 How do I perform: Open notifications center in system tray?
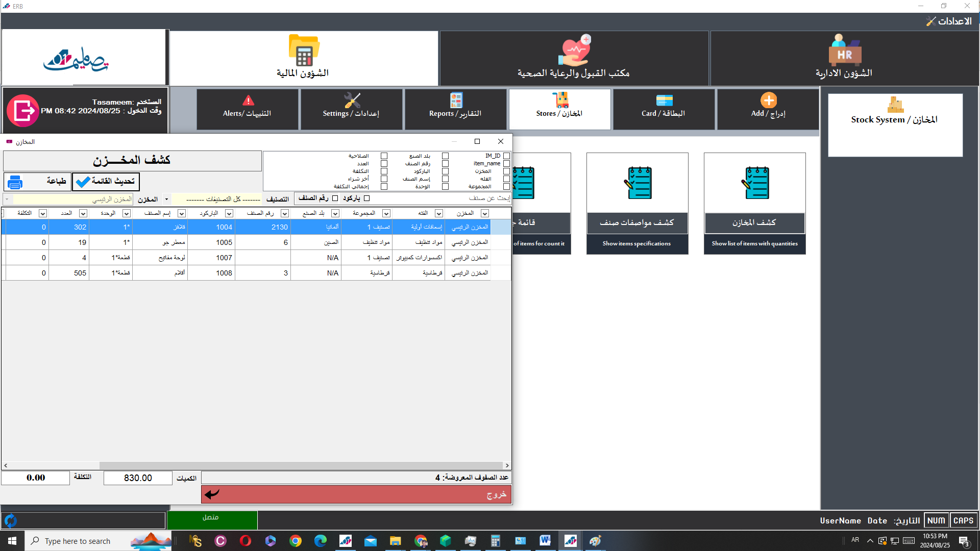click(x=964, y=541)
